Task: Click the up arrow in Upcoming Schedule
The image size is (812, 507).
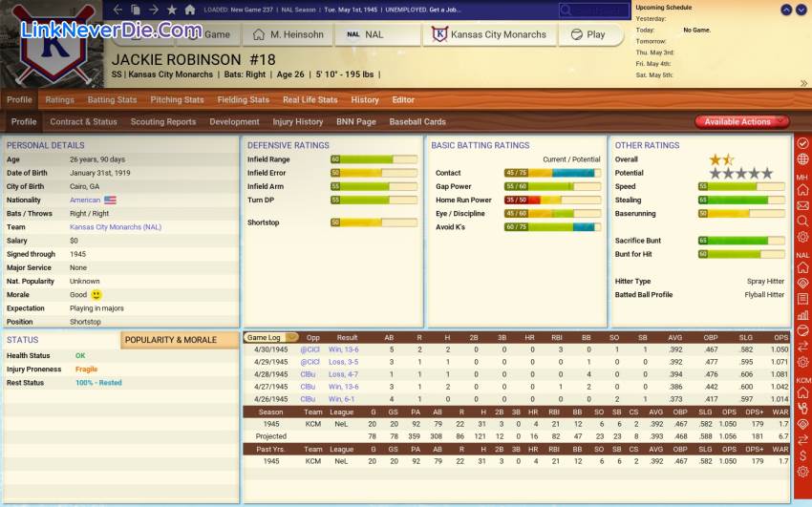Action: (786, 10)
